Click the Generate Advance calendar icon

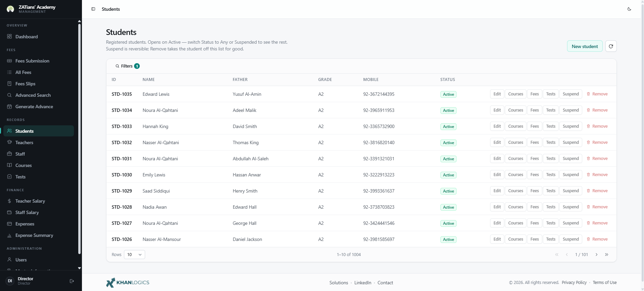tap(9, 107)
